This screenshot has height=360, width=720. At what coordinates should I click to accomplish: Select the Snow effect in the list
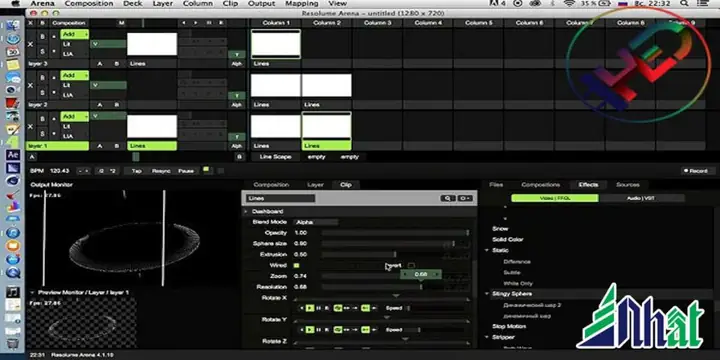click(500, 229)
